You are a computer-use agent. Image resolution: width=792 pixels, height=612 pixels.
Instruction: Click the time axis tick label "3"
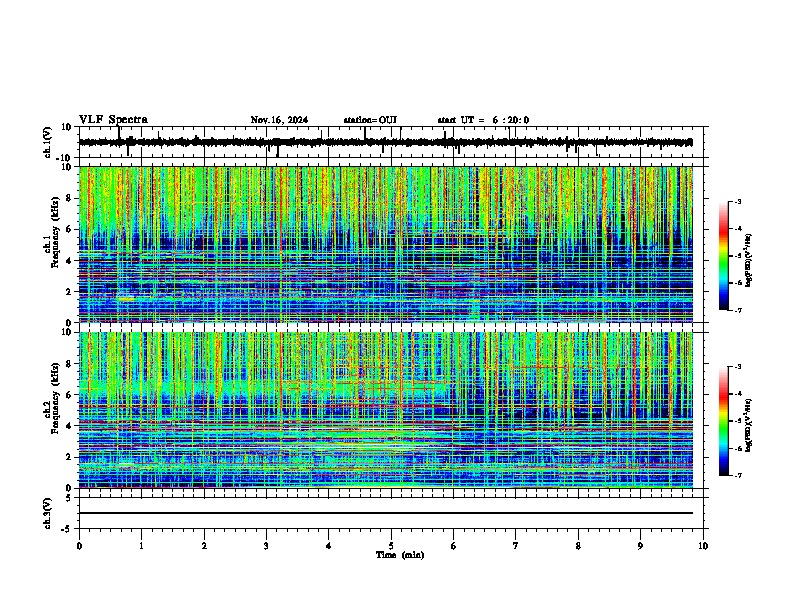point(267,546)
